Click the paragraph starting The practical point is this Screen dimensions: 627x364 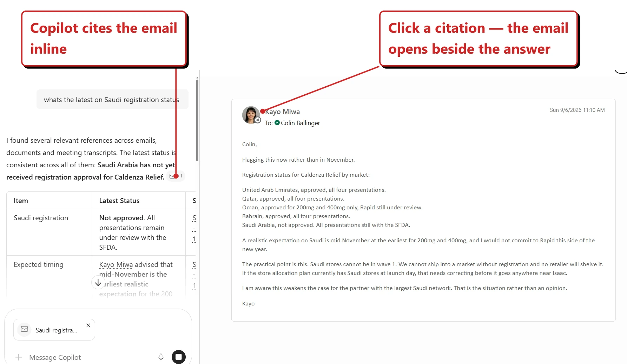423,269
